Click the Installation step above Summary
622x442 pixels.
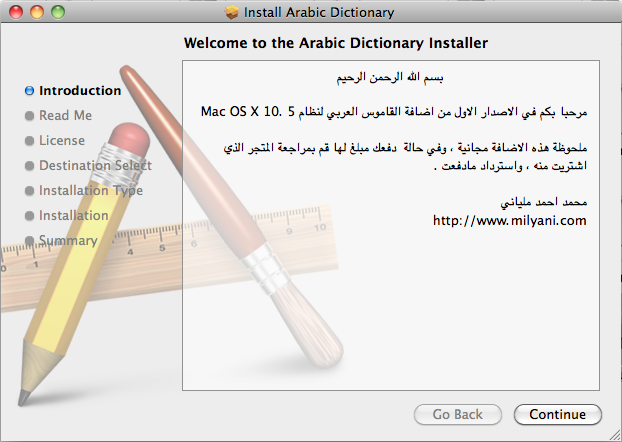pos(73,216)
